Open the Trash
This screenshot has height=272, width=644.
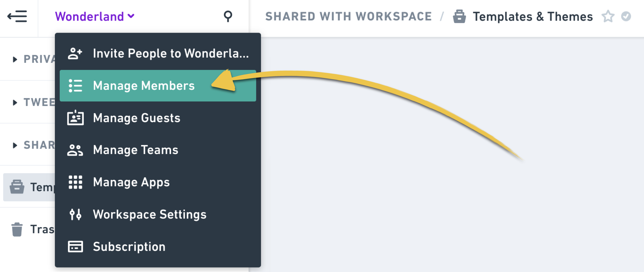[x=17, y=229]
